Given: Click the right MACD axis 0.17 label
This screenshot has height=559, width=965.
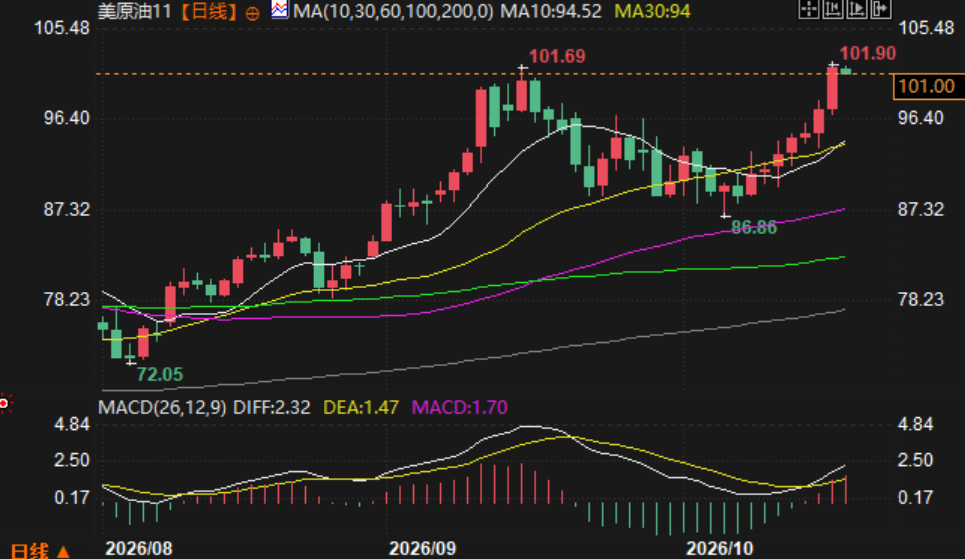Looking at the screenshot, I should pos(915,497).
